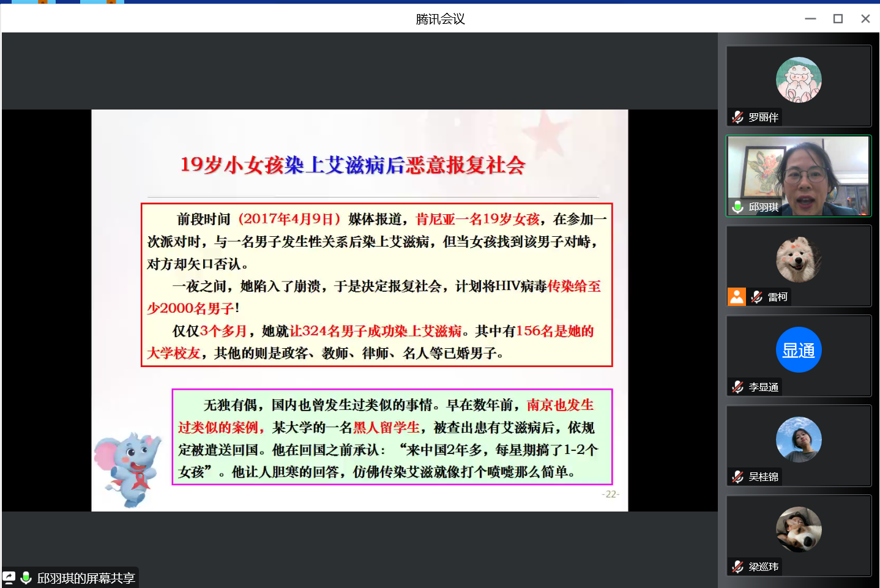Click 吴桂锦's muted microphone icon
880x588 pixels.
coord(737,477)
